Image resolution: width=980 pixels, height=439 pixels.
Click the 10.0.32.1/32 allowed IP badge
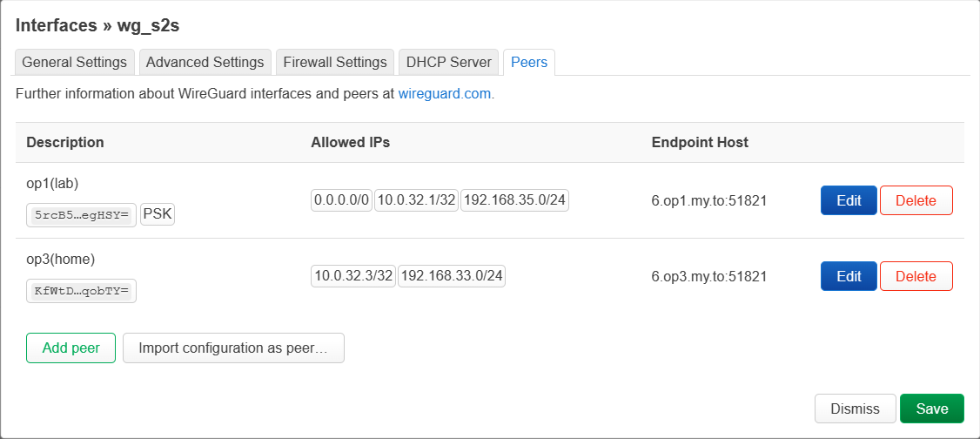[x=417, y=200]
